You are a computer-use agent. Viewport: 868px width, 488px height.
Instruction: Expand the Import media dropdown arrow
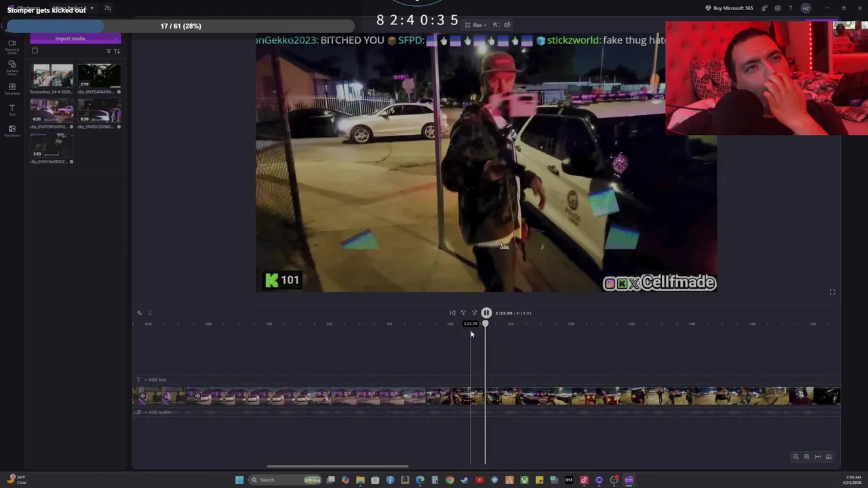point(116,39)
